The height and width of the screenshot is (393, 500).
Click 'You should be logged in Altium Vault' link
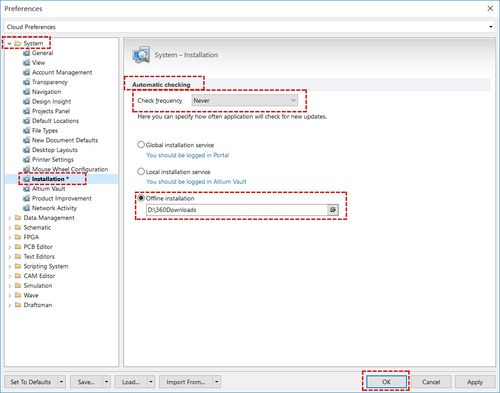point(196,181)
